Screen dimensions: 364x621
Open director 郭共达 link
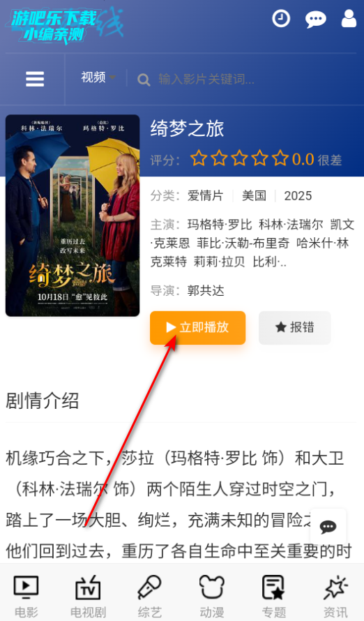[x=206, y=291]
